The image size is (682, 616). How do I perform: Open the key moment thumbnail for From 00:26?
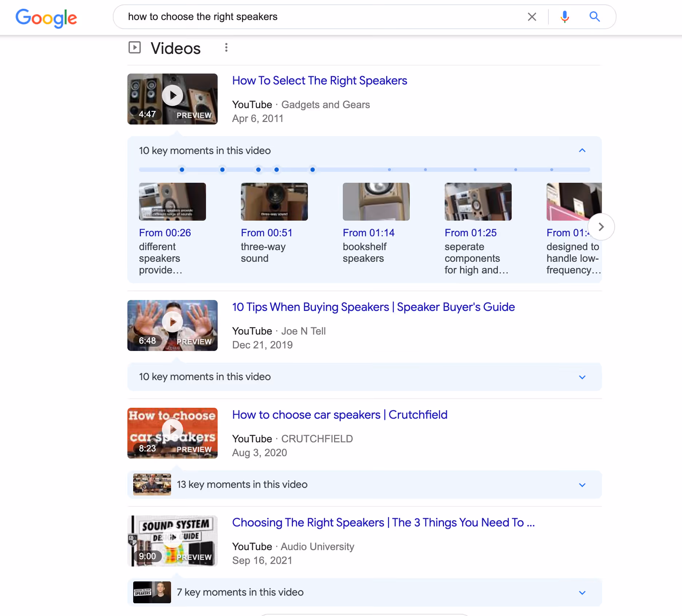[x=173, y=202]
